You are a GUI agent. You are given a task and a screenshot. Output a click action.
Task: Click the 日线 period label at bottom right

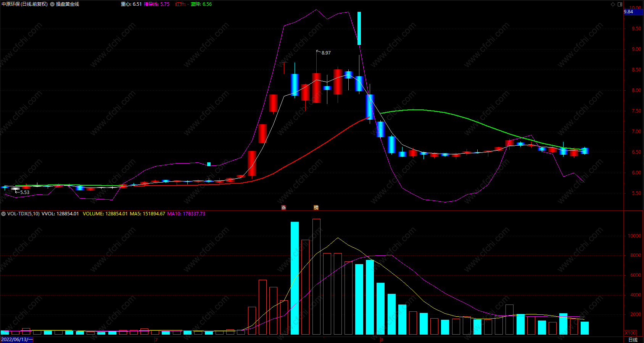coord(633,340)
